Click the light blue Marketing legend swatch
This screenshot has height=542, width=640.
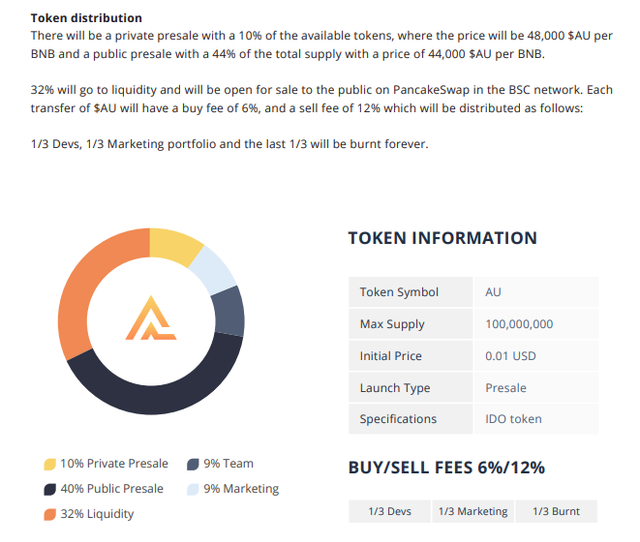193,489
